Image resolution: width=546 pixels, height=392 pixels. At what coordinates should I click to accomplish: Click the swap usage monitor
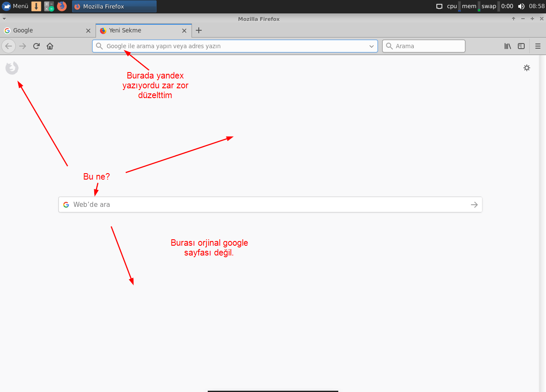[490, 6]
